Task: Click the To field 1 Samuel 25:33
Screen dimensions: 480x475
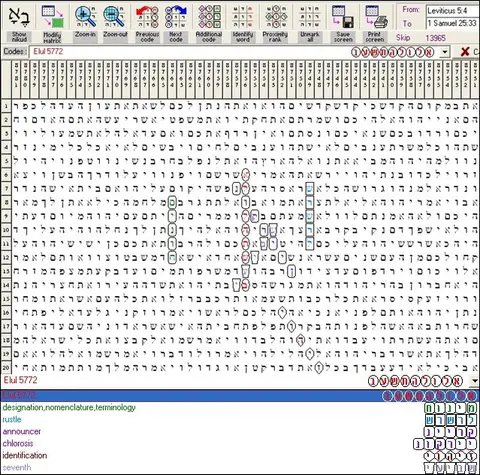Action: (452, 23)
